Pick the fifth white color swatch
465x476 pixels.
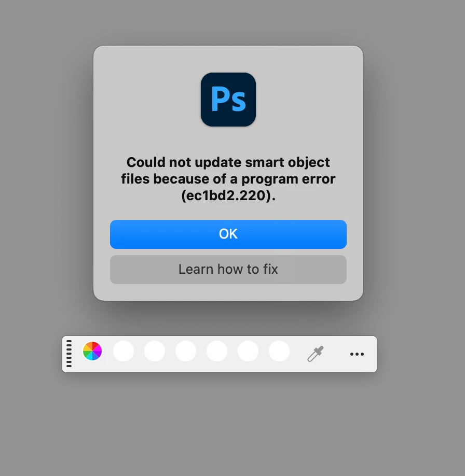pyautogui.click(x=248, y=351)
